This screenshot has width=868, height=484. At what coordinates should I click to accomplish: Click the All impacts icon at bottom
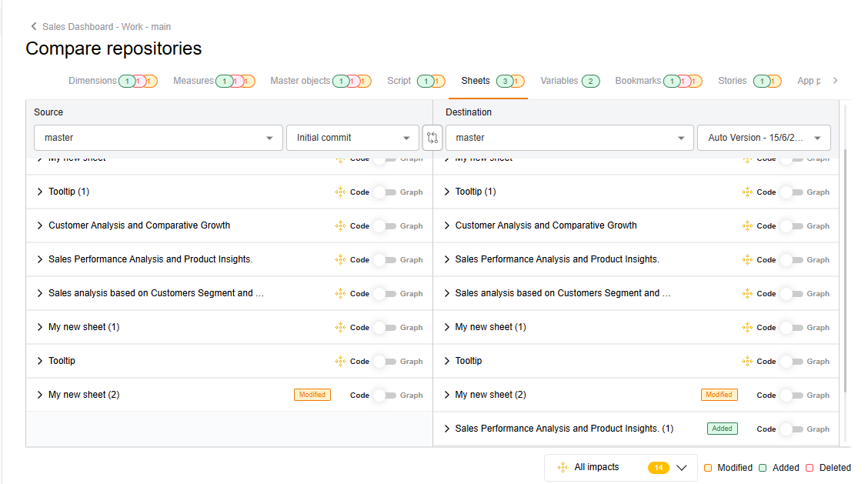coord(563,467)
